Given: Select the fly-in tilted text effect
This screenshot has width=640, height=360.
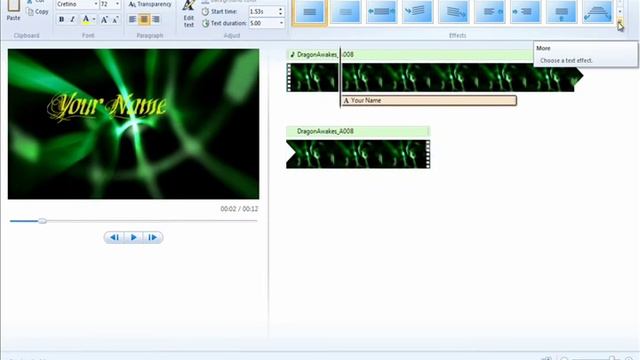Looking at the screenshot, I should [x=418, y=12].
